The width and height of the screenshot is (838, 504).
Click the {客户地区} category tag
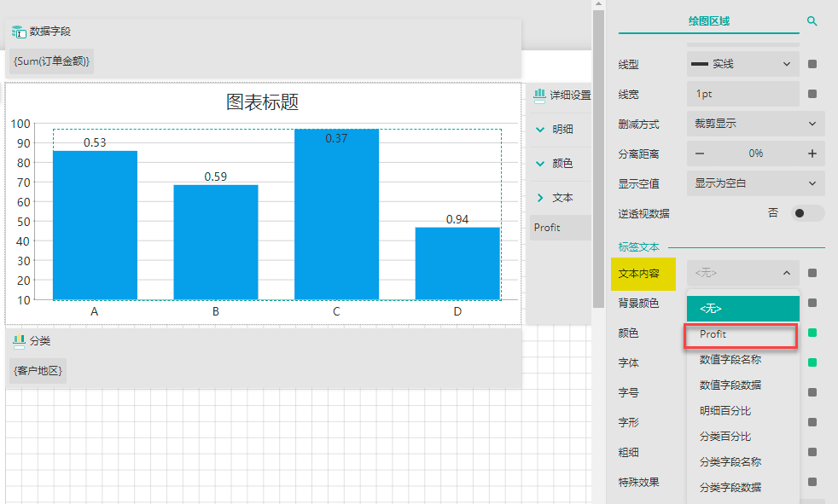click(x=38, y=371)
